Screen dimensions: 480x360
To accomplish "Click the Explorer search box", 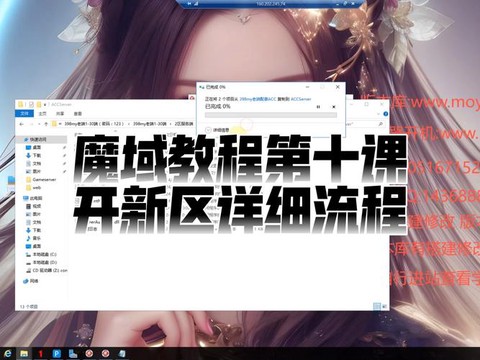I will pyautogui.click(x=365, y=124).
